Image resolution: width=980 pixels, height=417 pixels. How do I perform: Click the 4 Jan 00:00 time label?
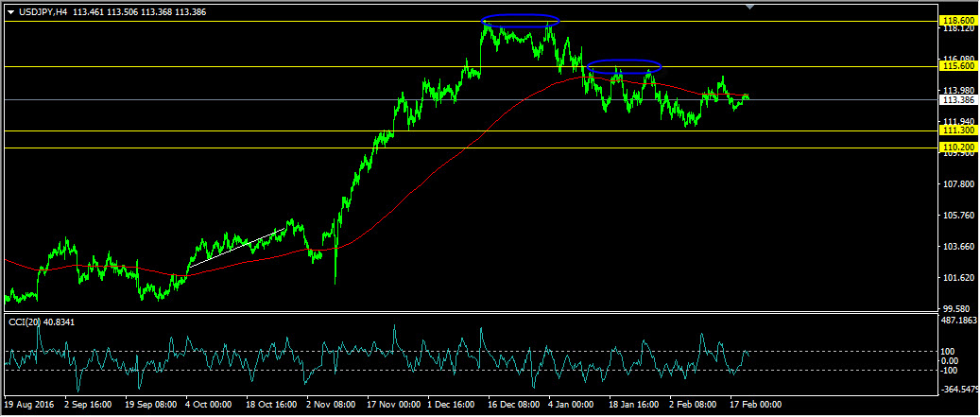573,405
